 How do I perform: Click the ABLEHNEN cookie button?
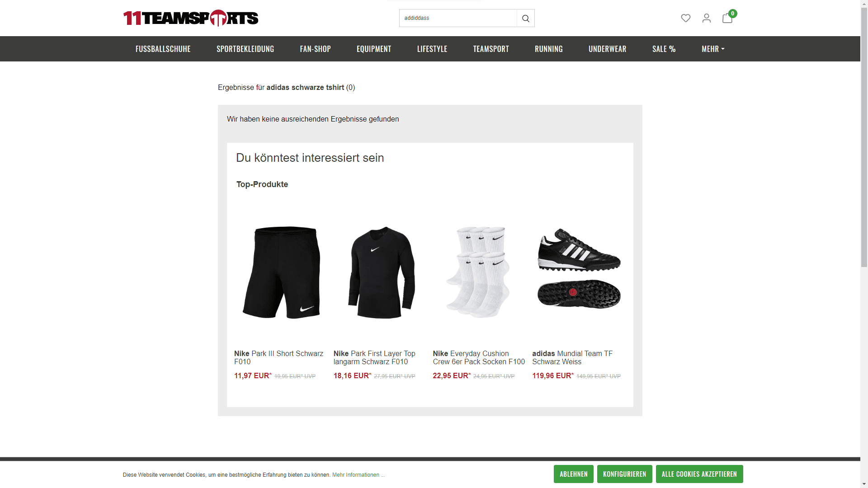click(x=574, y=474)
